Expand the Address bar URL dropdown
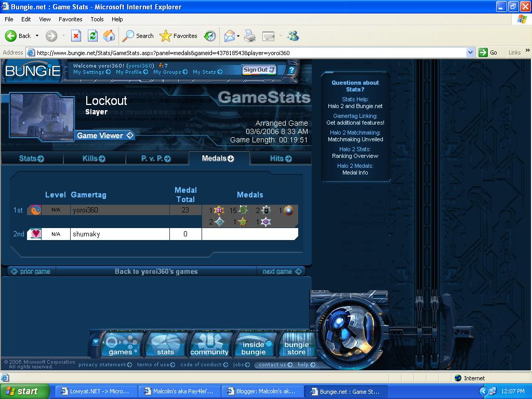Screen dimensions: 532x399 470,52
